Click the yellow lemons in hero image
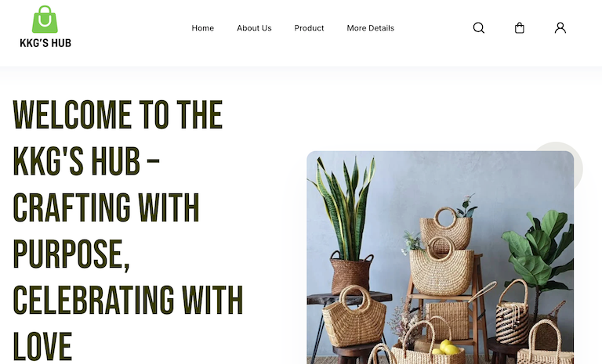 pos(445,348)
